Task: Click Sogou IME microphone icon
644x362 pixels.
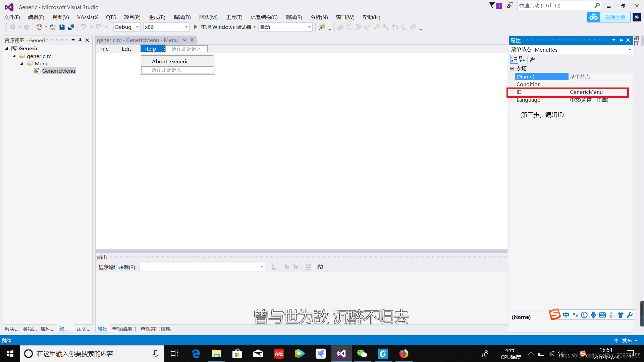Action: [x=593, y=315]
